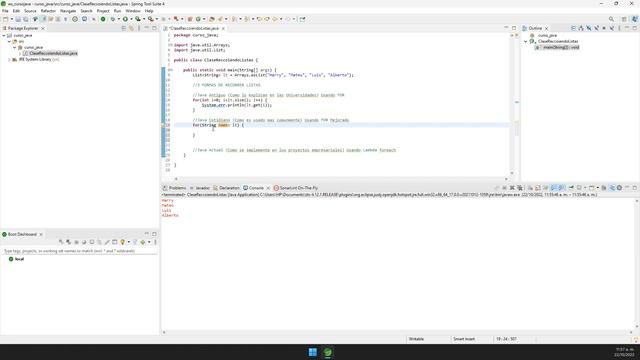The height and width of the screenshot is (360, 640).
Task: Collapse the curso_java project node
Action: point(4,36)
